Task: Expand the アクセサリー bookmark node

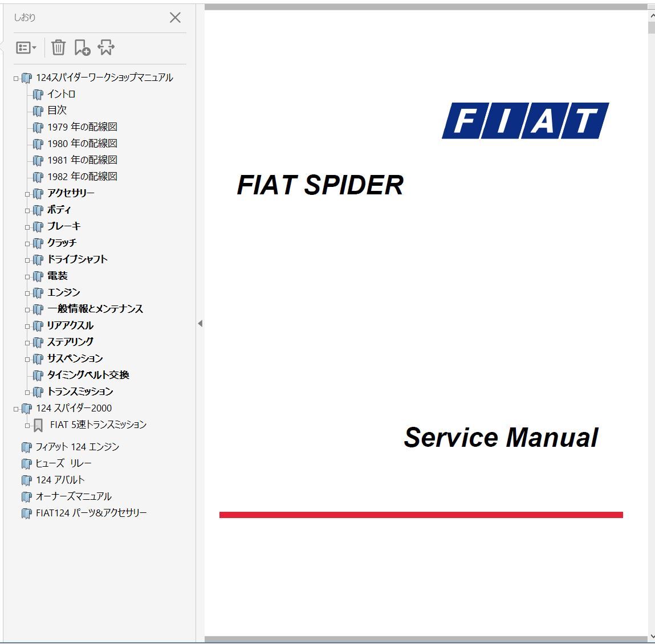Action: 27,194
